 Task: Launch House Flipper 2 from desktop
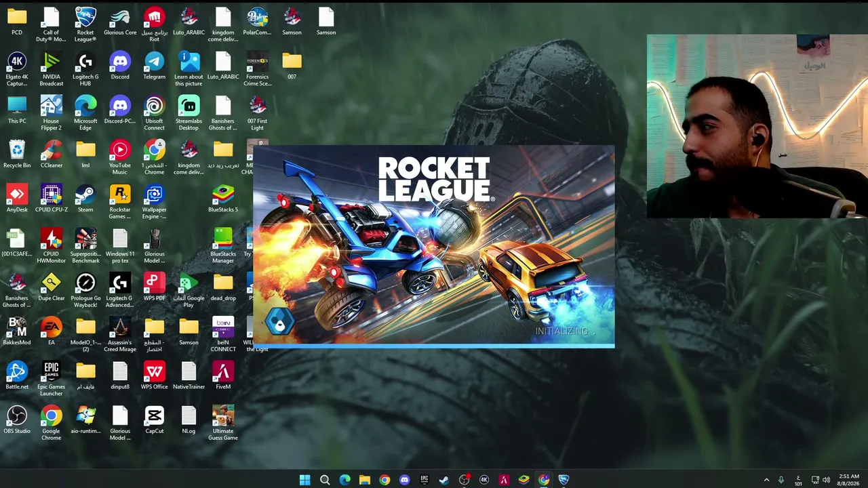(x=51, y=113)
